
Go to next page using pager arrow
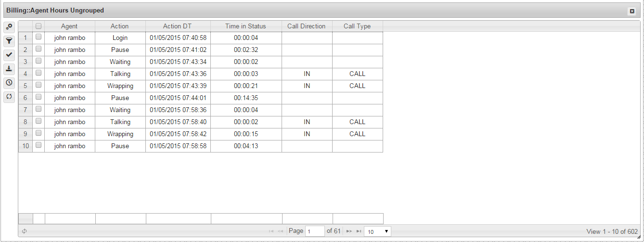tap(349, 231)
